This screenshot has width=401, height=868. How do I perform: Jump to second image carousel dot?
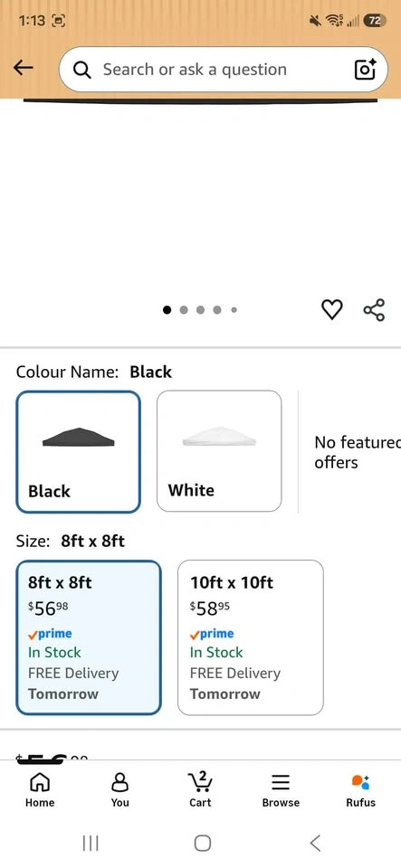(x=184, y=310)
